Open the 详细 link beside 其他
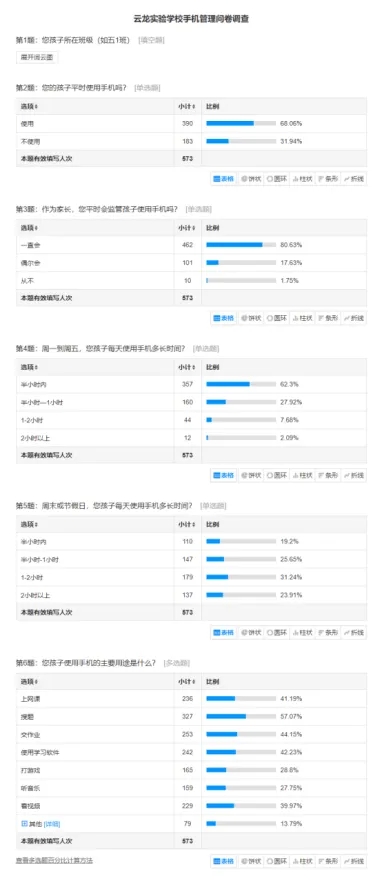376x885 pixels. tap(52, 824)
